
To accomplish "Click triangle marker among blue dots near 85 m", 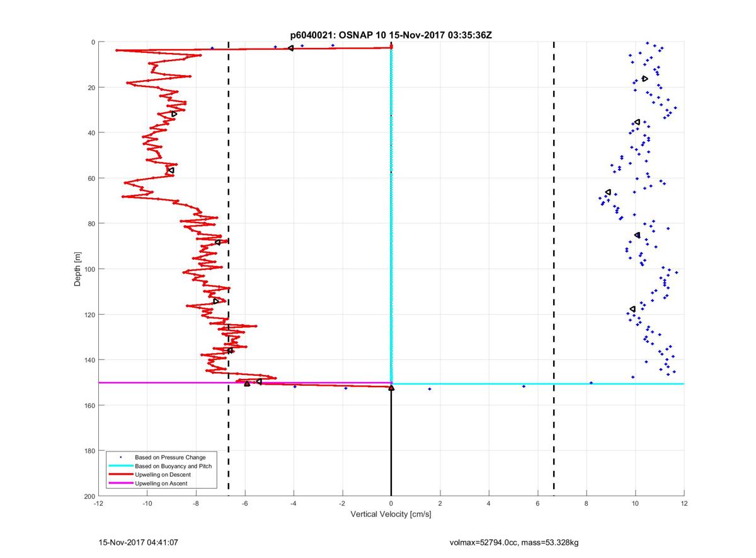I will [x=637, y=235].
